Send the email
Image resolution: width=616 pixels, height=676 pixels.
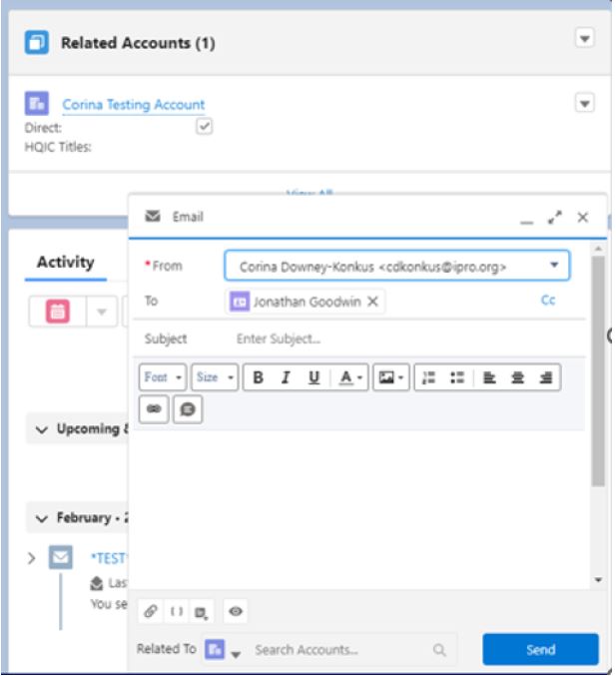[540, 649]
